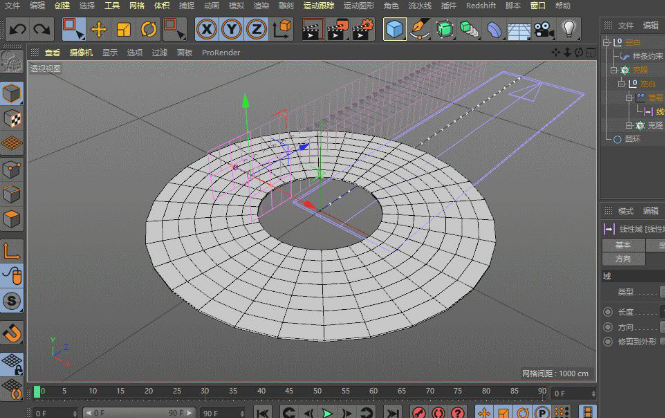Collapse the topmost object in the hierarchy tree
Image resolution: width=665 pixels, height=418 pixels.
tap(607, 44)
